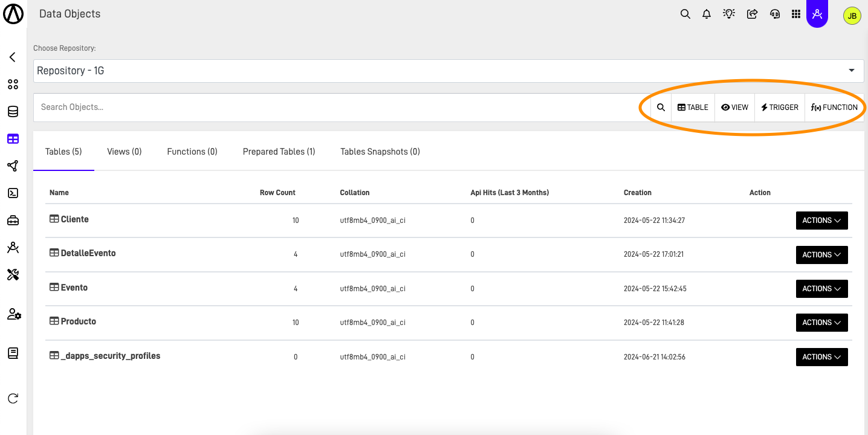
Task: Switch to the Functions (0) tab
Action: click(x=192, y=152)
